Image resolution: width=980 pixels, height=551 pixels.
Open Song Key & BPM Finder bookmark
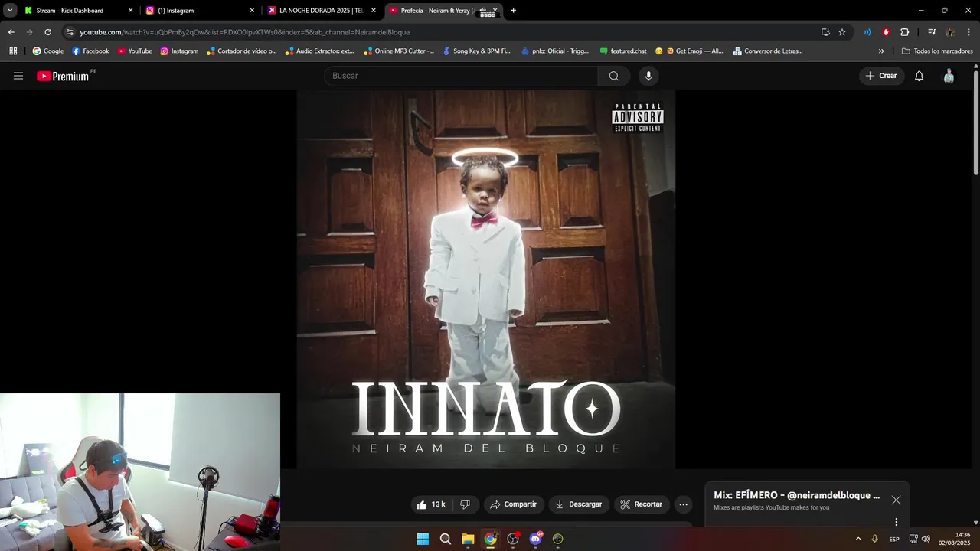[477, 51]
